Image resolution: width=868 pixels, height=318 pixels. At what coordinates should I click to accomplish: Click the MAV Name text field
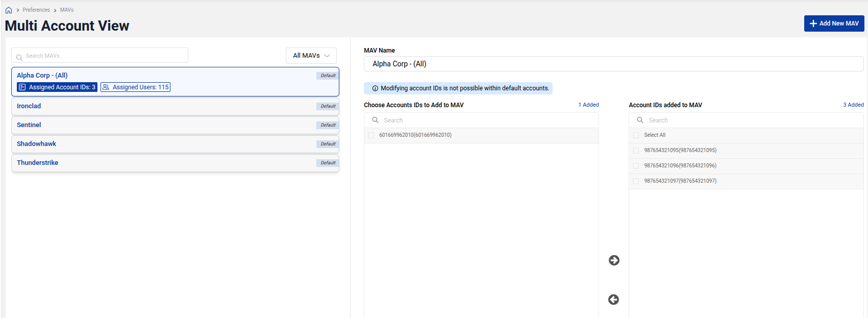click(x=613, y=64)
